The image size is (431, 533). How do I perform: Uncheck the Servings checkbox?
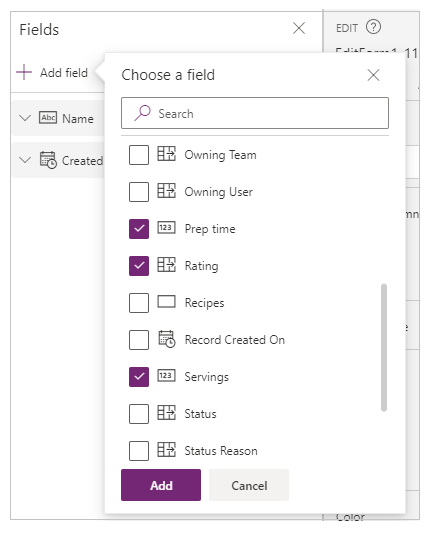139,377
